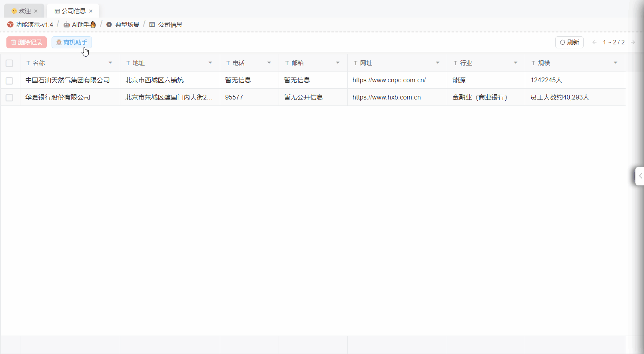
Task: Select address cell 北京市西城区六铺炕
Action: (170, 80)
